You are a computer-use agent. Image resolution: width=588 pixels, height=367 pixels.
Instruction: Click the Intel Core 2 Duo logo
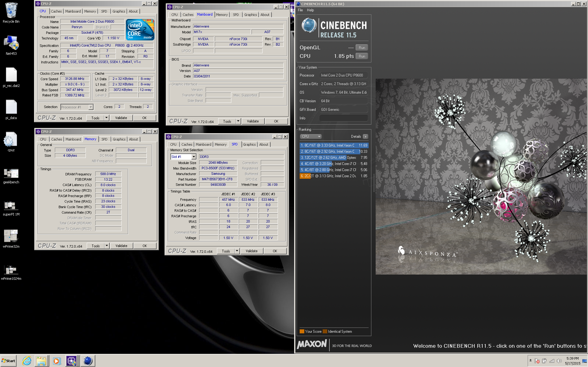(x=140, y=30)
